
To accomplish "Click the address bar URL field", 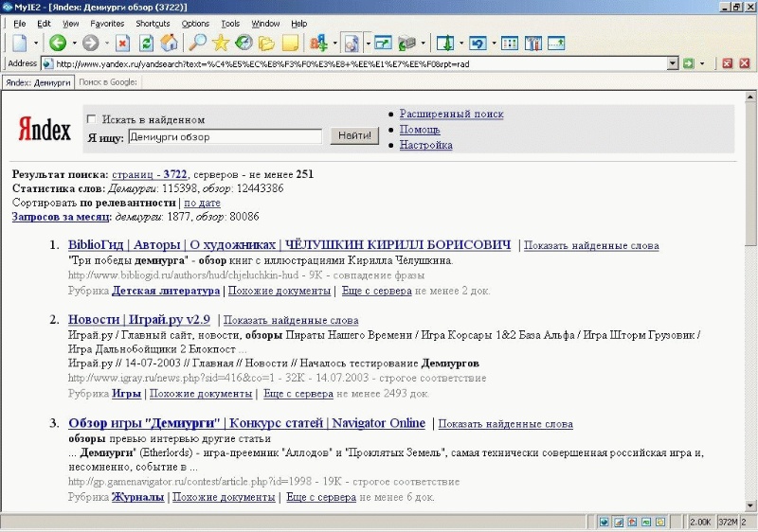I will click(355, 63).
